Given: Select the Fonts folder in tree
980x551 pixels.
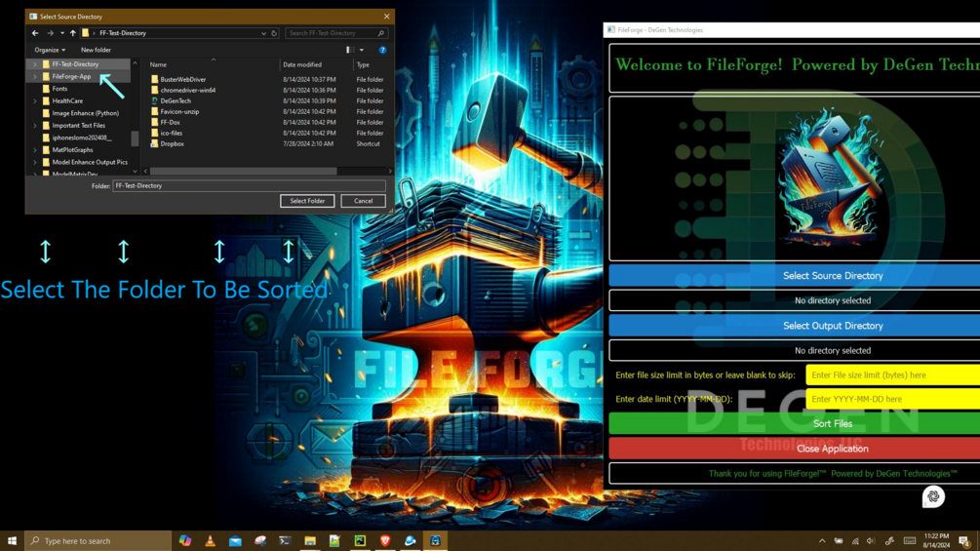Looking at the screenshot, I should 59,89.
